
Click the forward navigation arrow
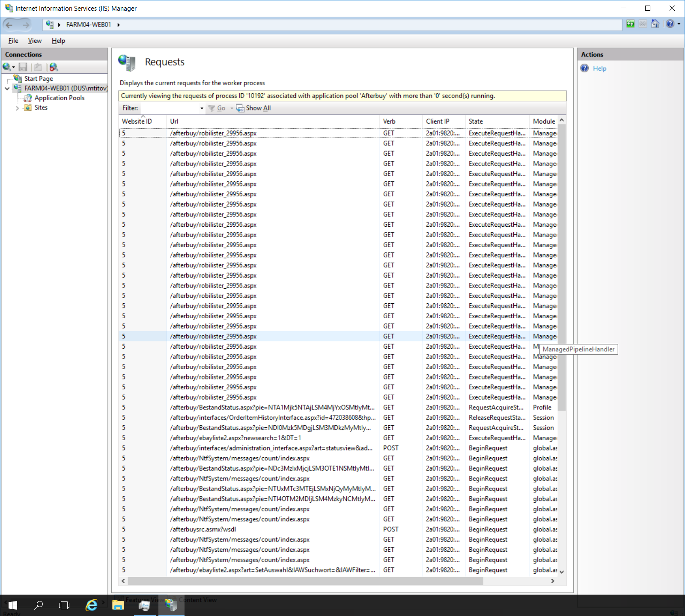[x=26, y=25]
